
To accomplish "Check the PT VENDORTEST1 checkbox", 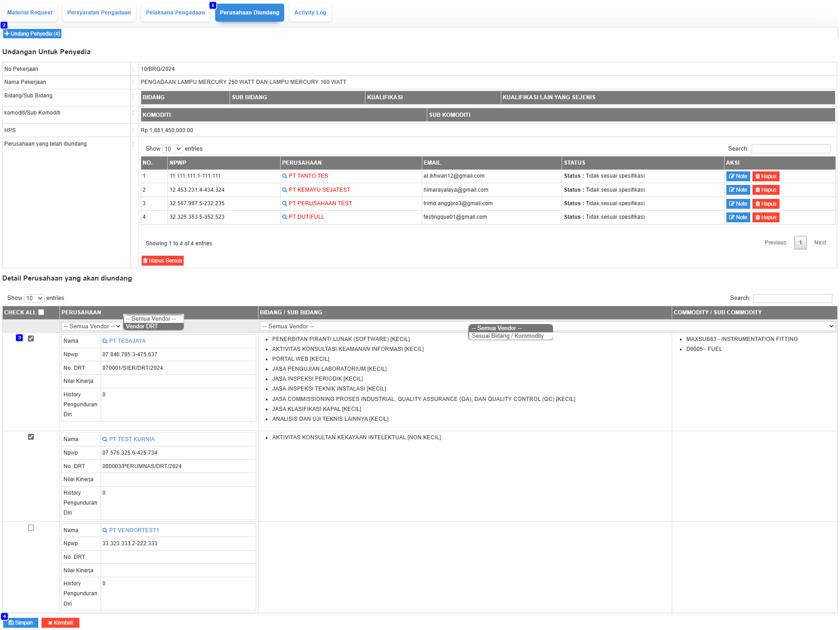I will tap(31, 528).
